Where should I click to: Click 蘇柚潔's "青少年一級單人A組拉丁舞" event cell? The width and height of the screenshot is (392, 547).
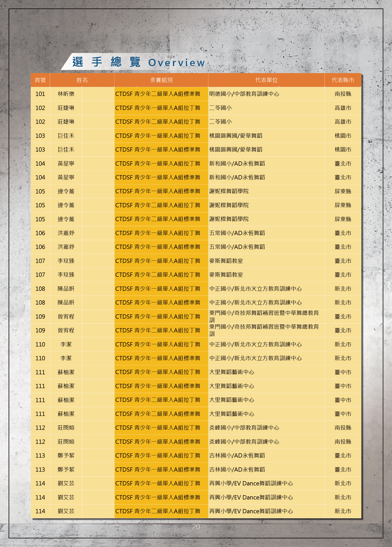point(161,372)
